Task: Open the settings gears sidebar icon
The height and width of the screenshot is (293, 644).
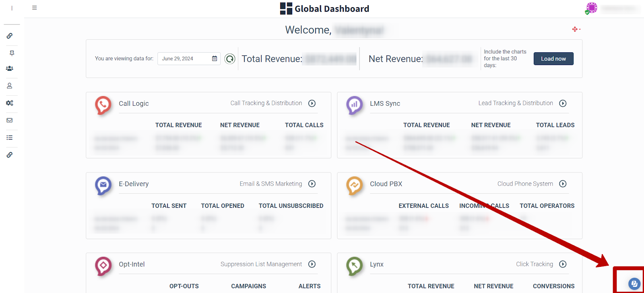Action: 10,103
